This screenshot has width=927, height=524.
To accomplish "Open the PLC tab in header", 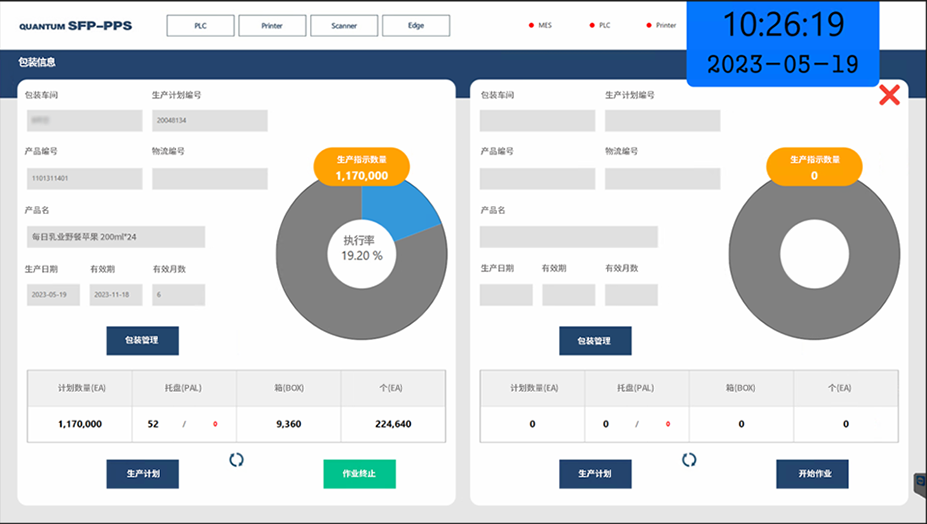I will [200, 26].
